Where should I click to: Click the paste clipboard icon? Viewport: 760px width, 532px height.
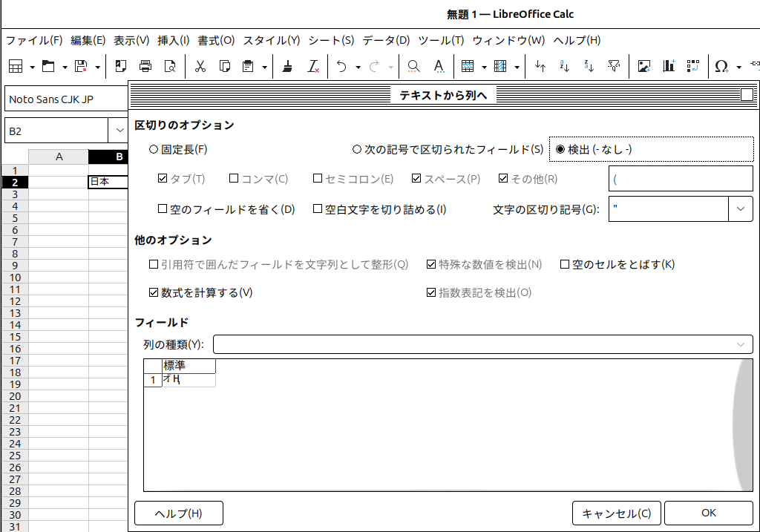(x=248, y=66)
